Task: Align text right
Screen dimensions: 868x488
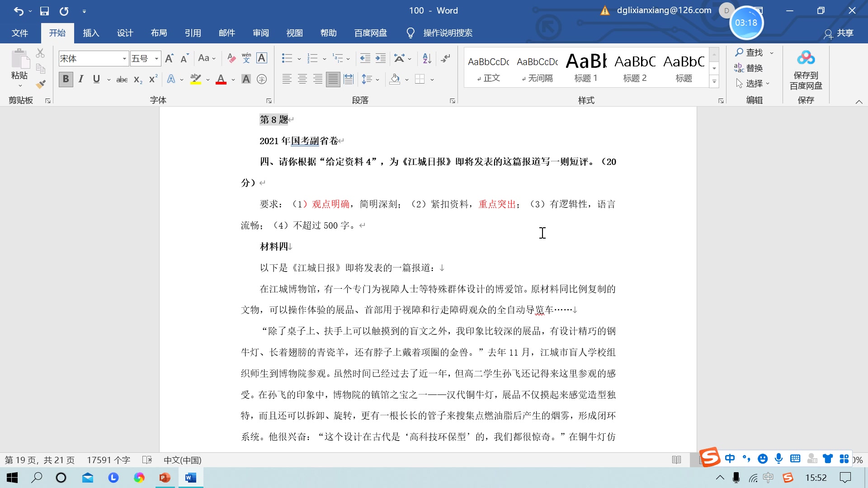Action: coord(318,79)
